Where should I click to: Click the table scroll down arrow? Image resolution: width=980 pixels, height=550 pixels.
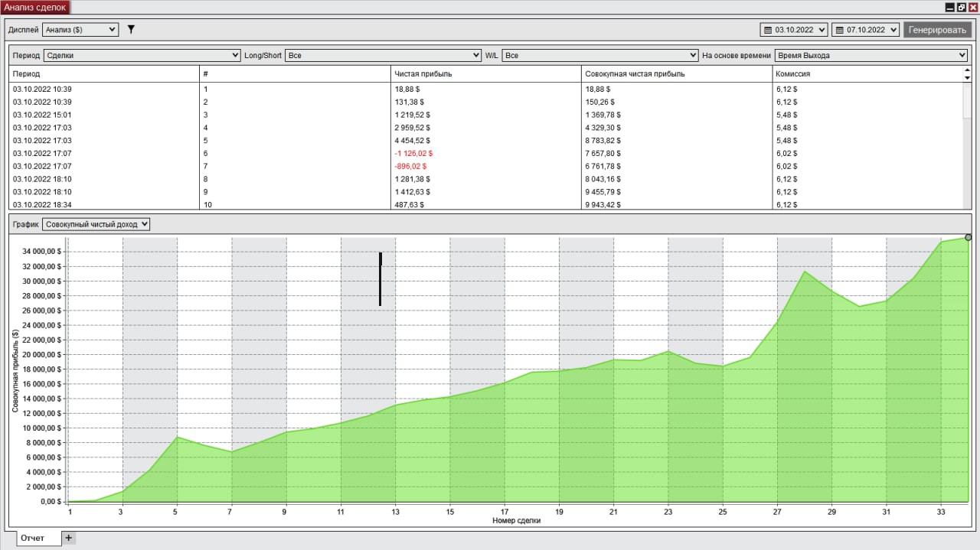click(966, 77)
